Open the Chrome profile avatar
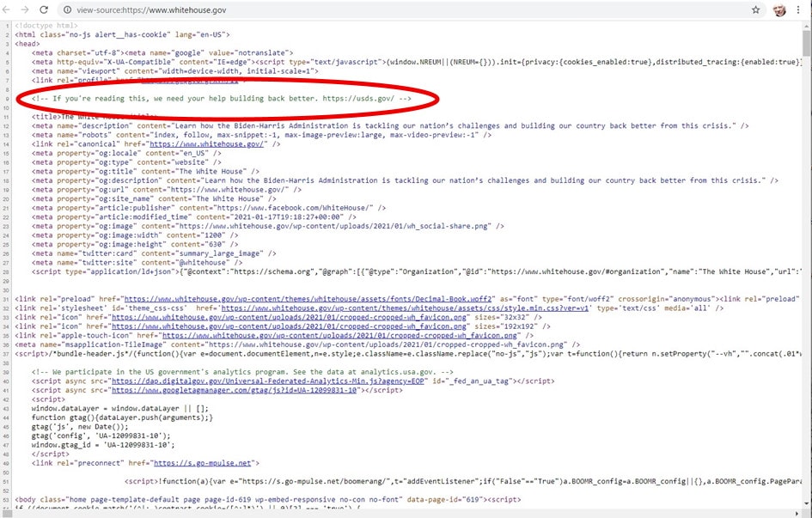This screenshot has height=518, width=812. pyautogui.click(x=779, y=9)
